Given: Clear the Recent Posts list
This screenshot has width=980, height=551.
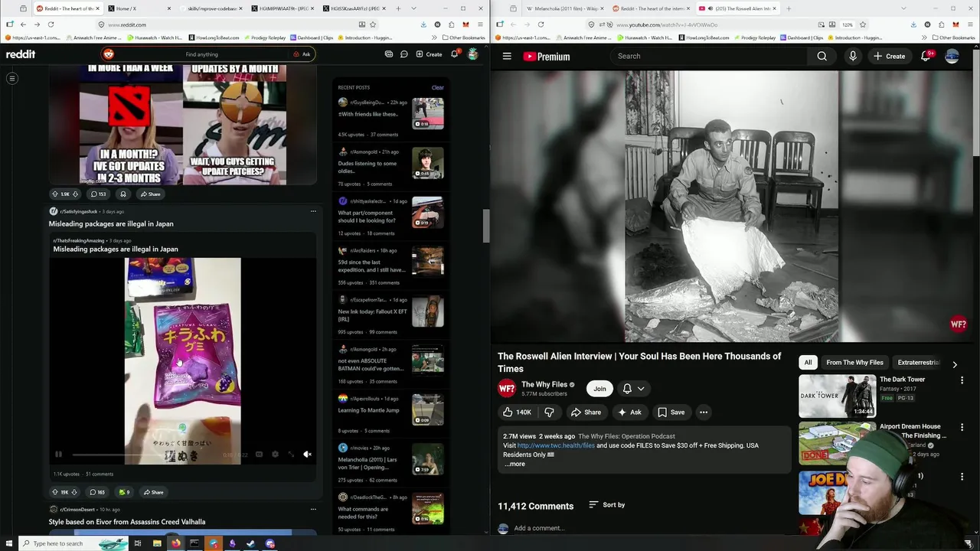Looking at the screenshot, I should 437,87.
